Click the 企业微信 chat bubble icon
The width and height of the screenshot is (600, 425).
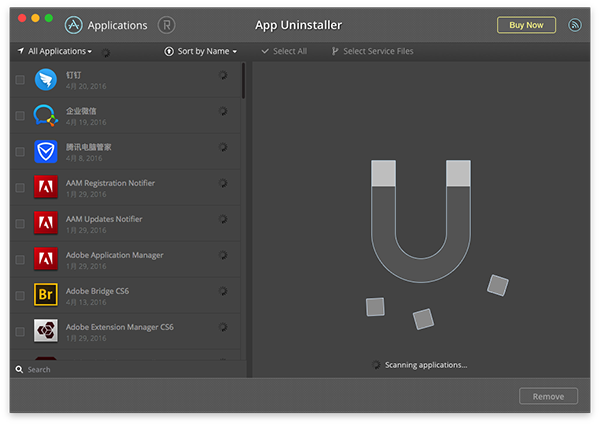click(46, 116)
